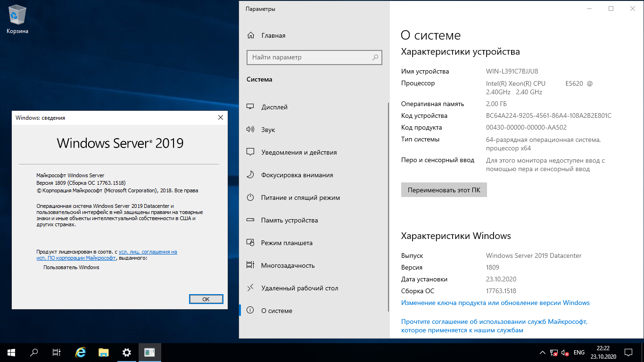Open the усл. лиц. соглашения license link
The width and height of the screenshot is (644, 362).
(x=107, y=255)
